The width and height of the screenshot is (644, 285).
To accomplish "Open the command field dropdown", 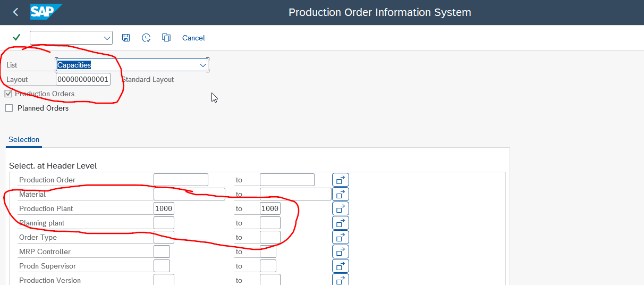I will 107,38.
